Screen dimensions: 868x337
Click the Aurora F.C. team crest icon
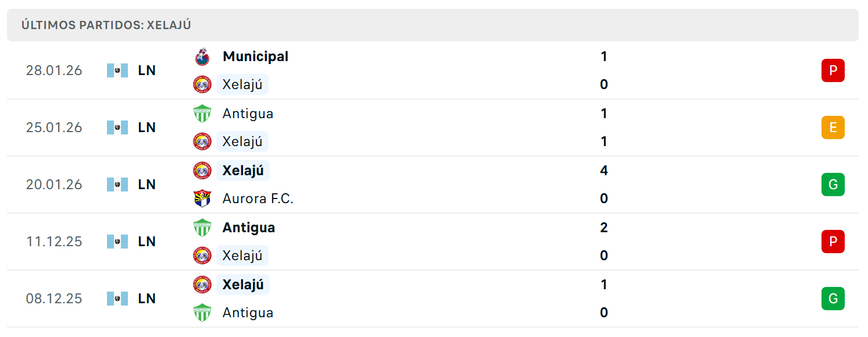pyautogui.click(x=202, y=198)
